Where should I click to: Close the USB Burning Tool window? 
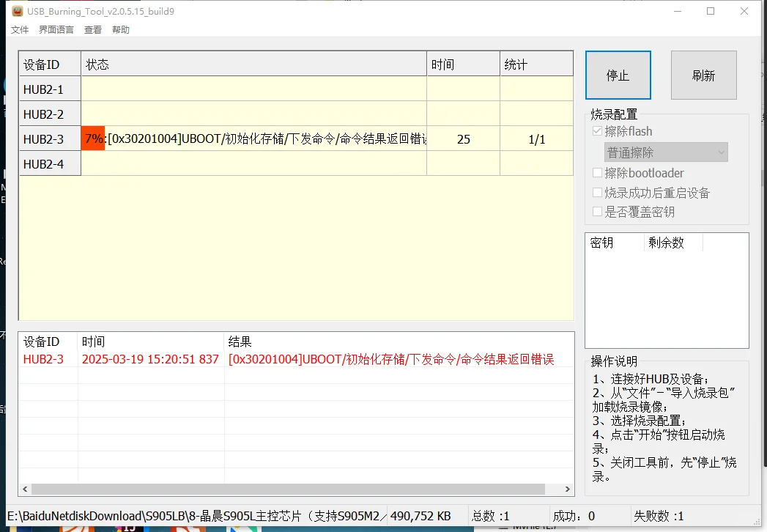[x=744, y=11]
